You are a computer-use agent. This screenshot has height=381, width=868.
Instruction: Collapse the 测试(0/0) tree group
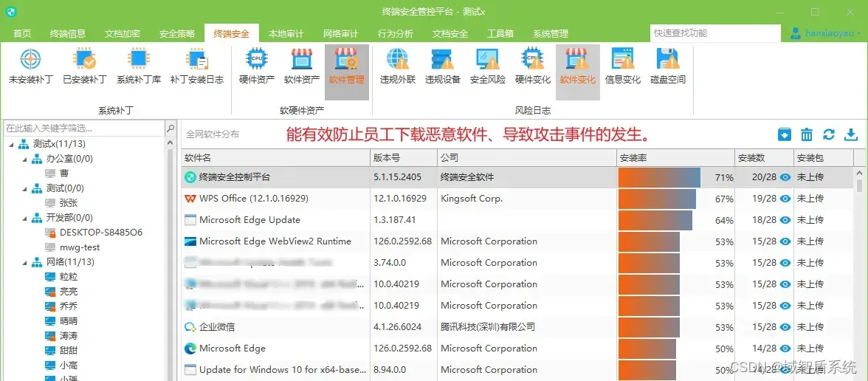24,188
